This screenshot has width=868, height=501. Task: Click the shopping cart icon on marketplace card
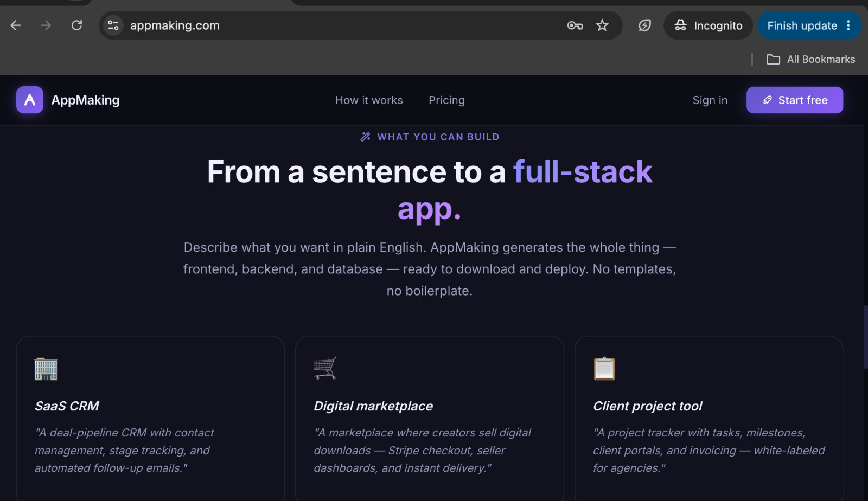click(325, 368)
